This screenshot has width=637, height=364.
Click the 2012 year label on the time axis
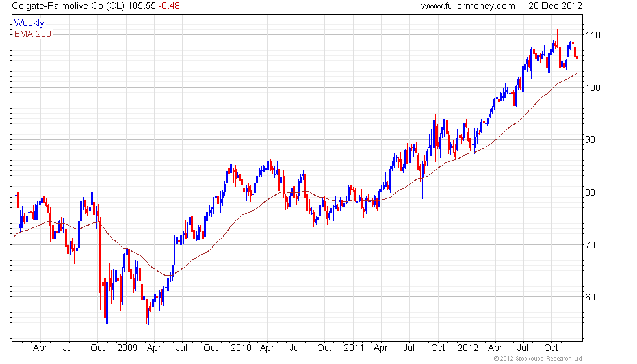coord(468,348)
